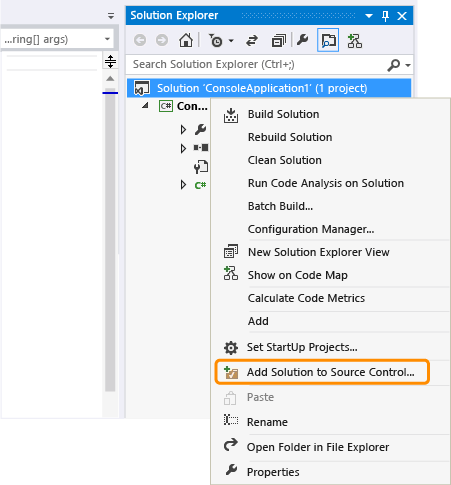The image size is (451, 485).
Task: Expand the Properties wrench tree node
Action: [x=183, y=129]
